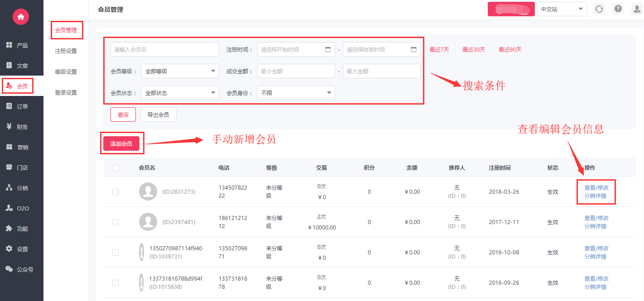The width and height of the screenshot is (644, 301).
Task: Open the 营销 marketing gift icon
Action: click(9, 147)
